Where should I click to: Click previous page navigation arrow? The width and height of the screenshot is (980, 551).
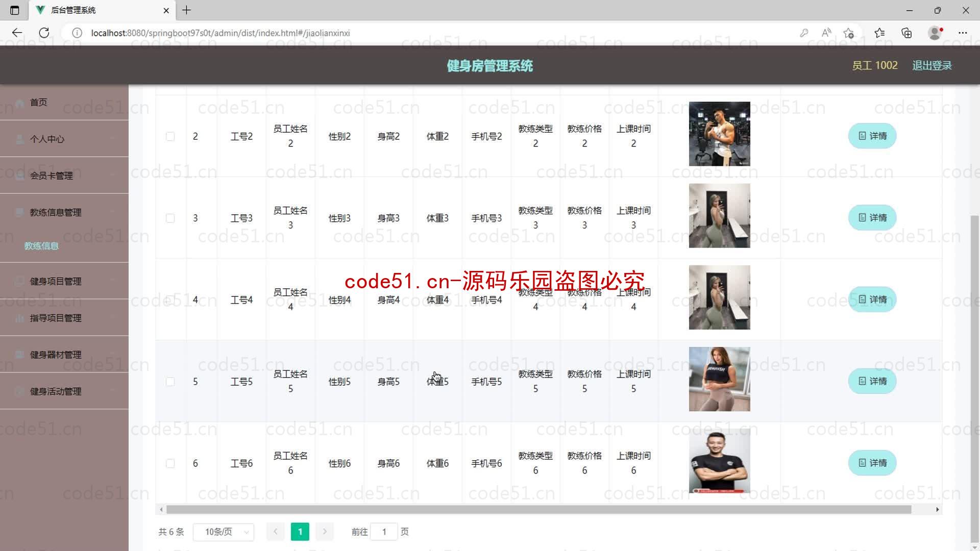pos(275,532)
